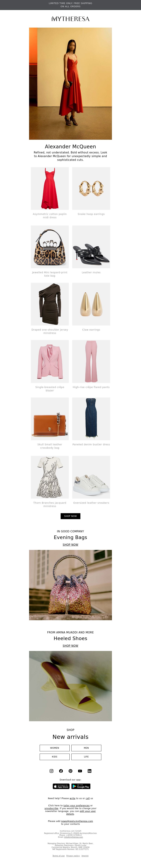The height and width of the screenshot is (868, 141).
Task: Click the Privacy policy footer link
Action: 73,856
